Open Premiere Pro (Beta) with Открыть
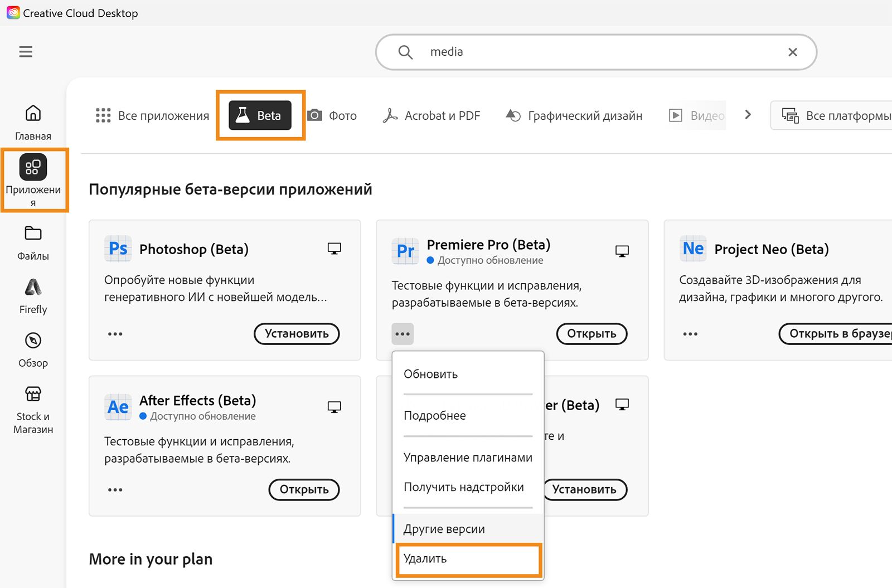Viewport: 892px width, 588px height. (x=592, y=334)
